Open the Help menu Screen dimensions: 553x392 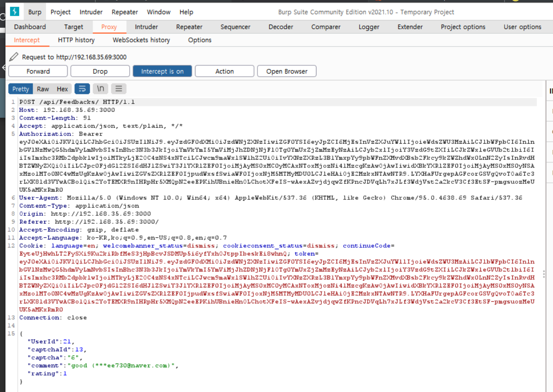point(186,12)
